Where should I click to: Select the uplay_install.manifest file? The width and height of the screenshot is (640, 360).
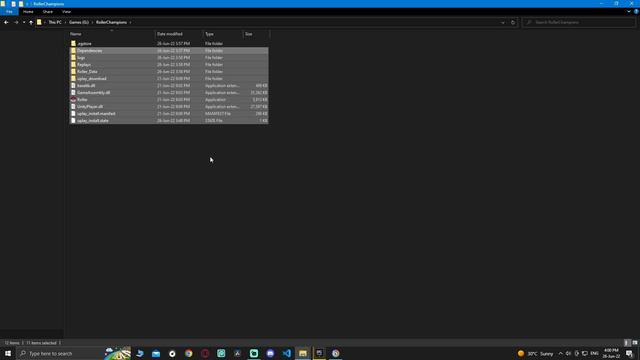tap(169, 113)
